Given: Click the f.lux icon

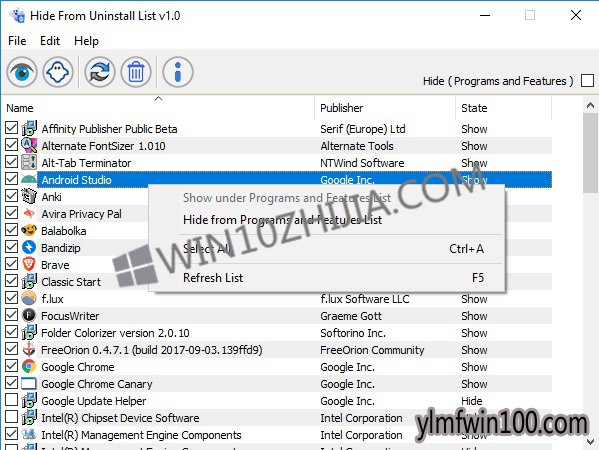Looking at the screenshot, I should click(x=29, y=298).
